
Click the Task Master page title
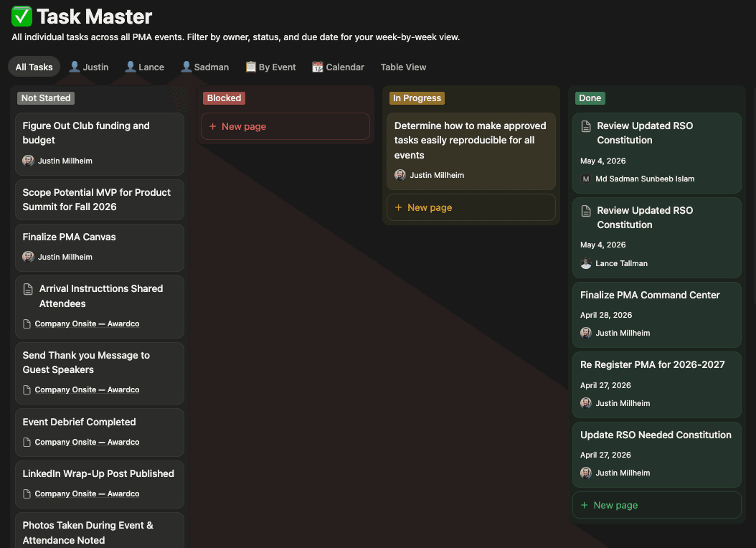pyautogui.click(x=95, y=16)
